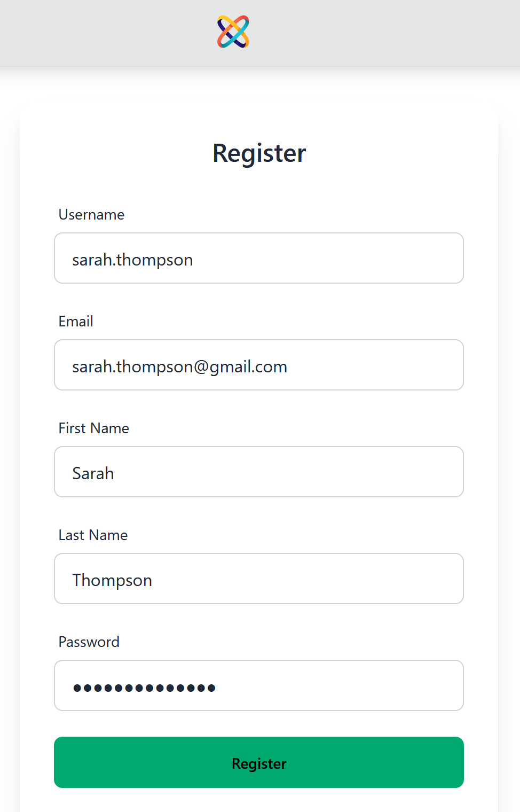Place cursor in the 'Thompson' text
Image resolution: width=520 pixels, height=812 pixels.
(x=112, y=581)
